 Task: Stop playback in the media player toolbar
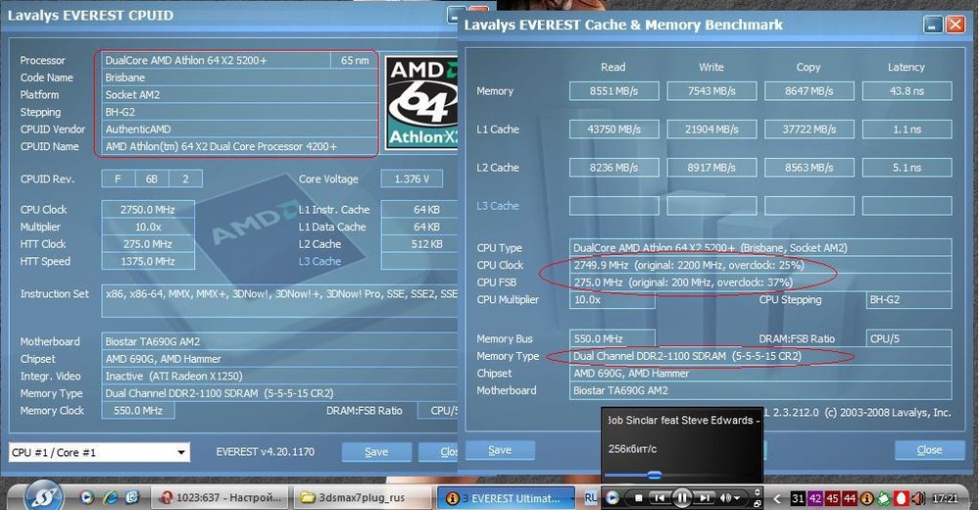point(638,498)
